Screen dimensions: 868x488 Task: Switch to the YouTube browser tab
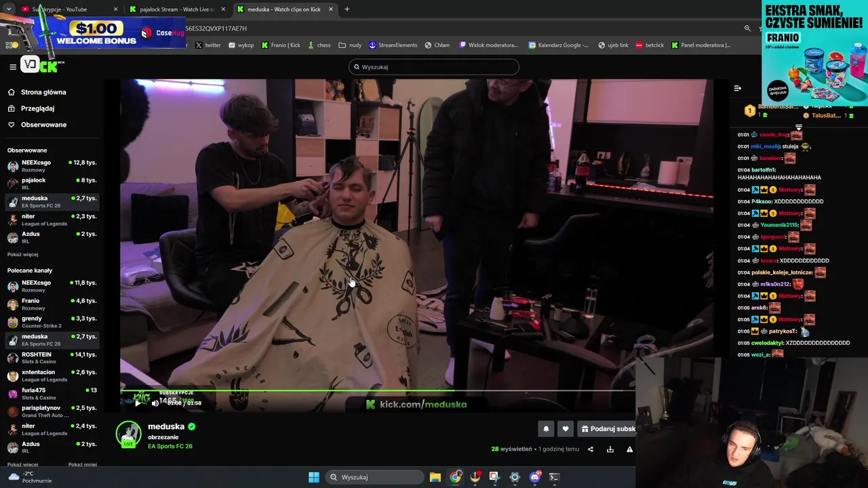click(68, 9)
